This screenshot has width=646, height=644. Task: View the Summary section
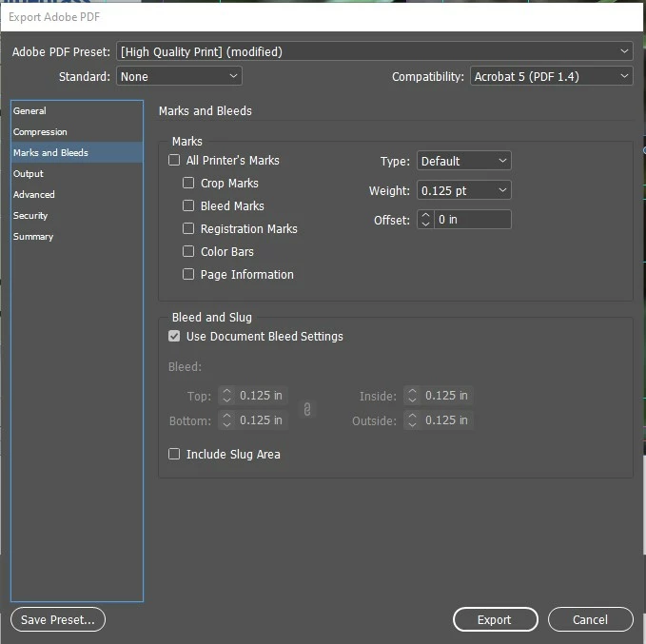pos(77,236)
